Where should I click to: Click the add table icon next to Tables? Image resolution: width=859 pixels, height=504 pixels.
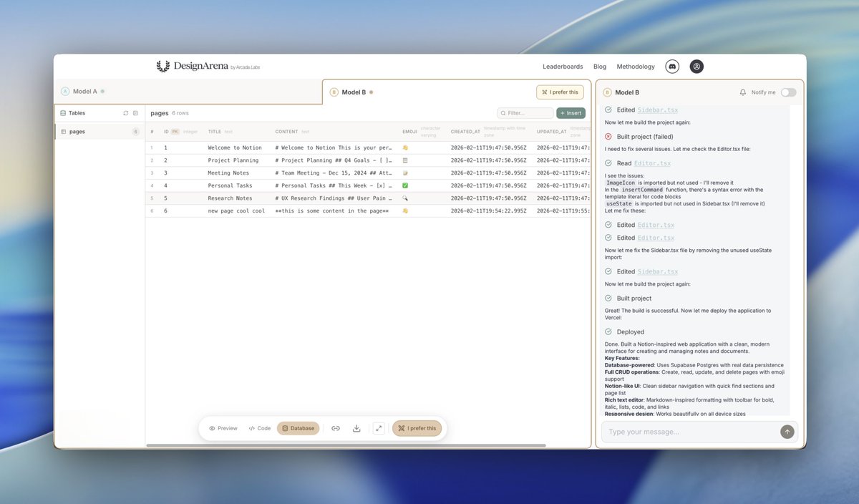click(135, 112)
